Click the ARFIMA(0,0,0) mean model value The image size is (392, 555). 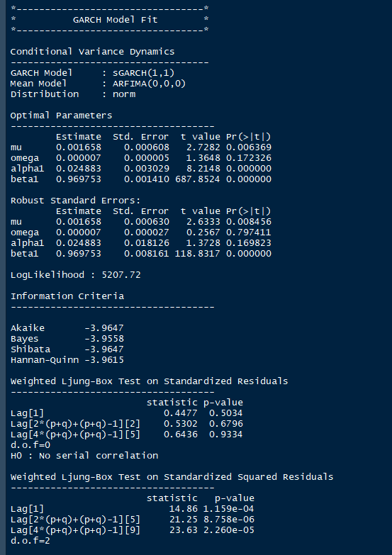(x=149, y=84)
